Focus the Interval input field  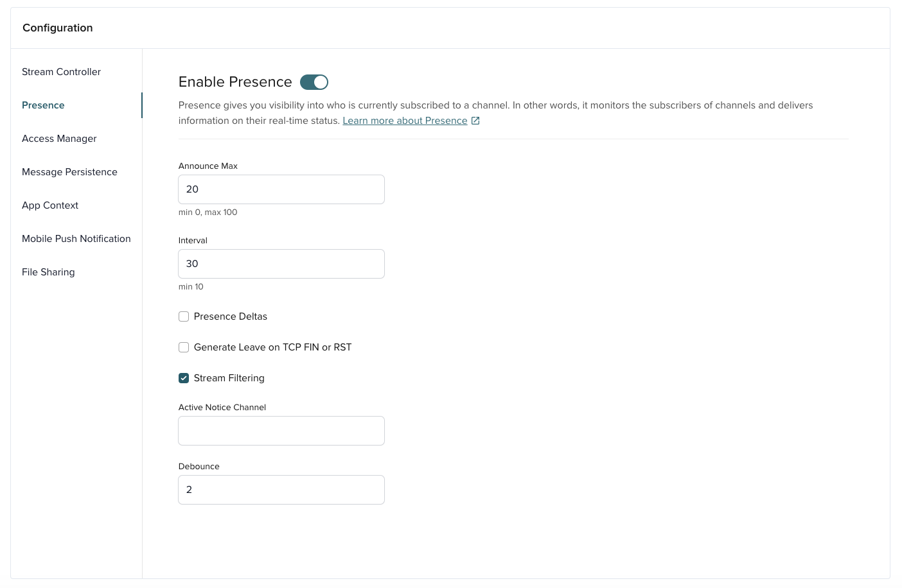(x=281, y=264)
